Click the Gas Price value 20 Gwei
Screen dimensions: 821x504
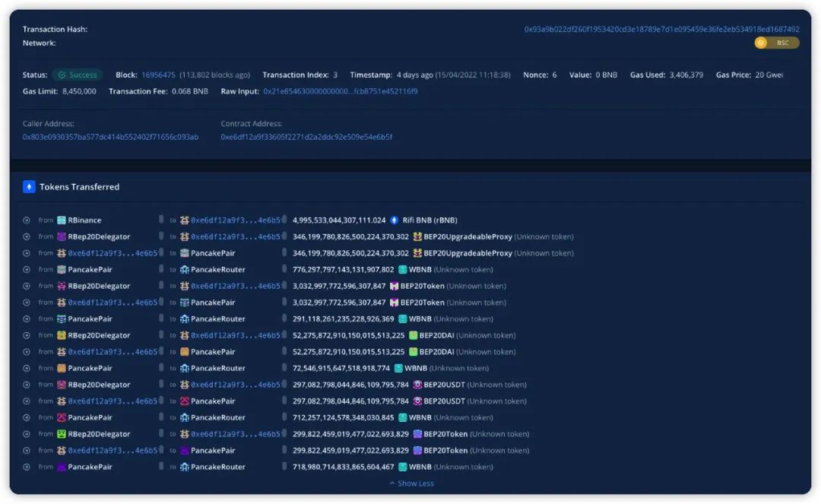(769, 74)
